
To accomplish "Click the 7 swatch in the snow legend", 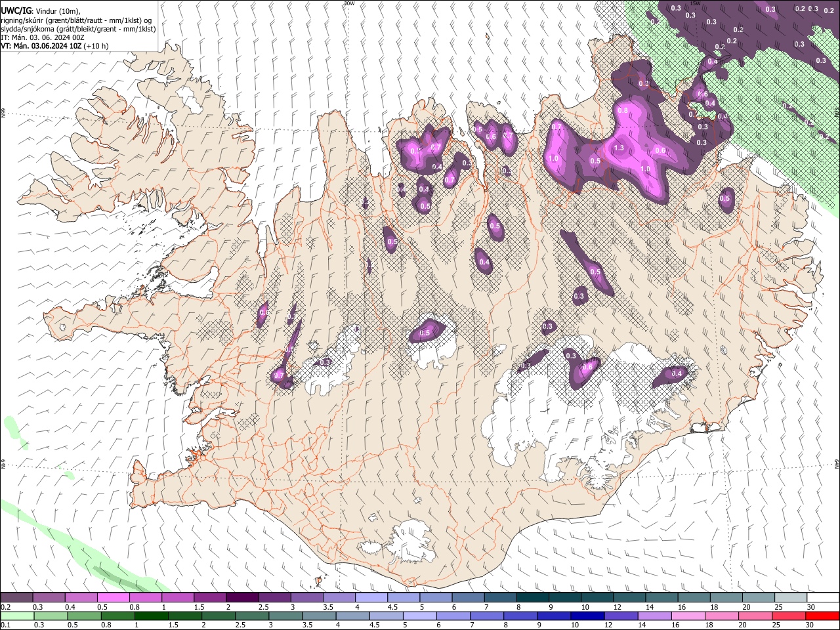I will 500,597.
